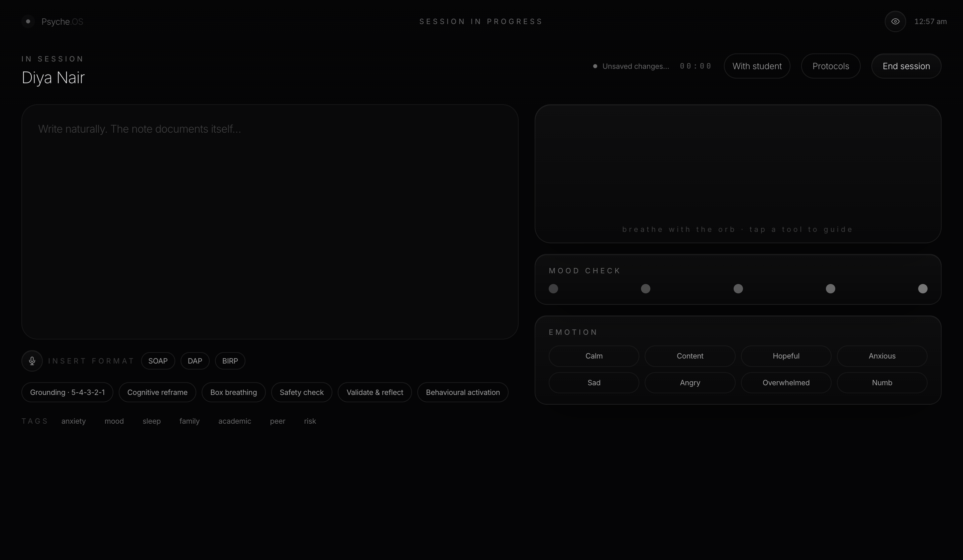Image resolution: width=963 pixels, height=560 pixels.
Task: Click the Diya Nair student name
Action: click(x=53, y=78)
